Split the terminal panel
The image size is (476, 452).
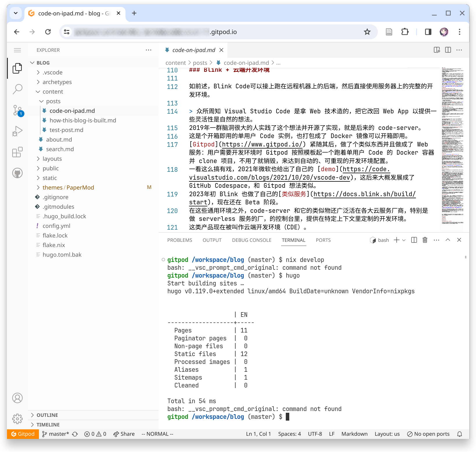(x=414, y=240)
